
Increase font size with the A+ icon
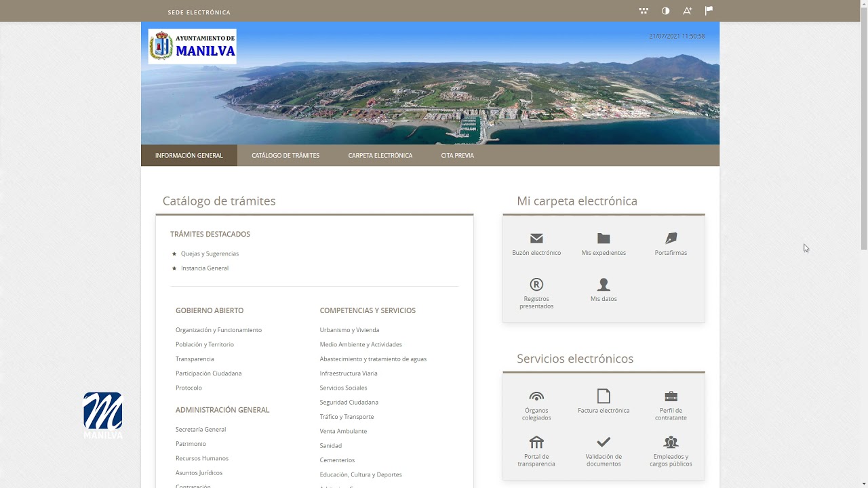[687, 11]
